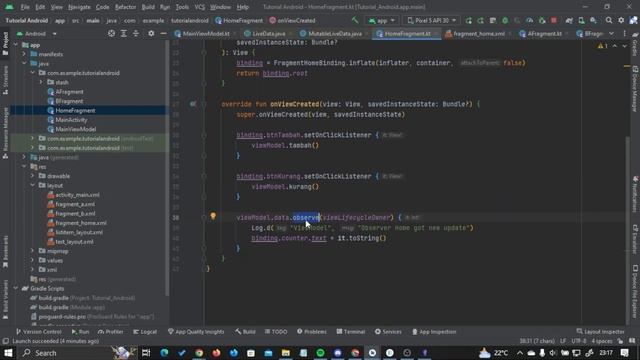Viewport: 640px width, 360px height.
Task: Click the Spotify icon in taskbar
Action: tap(320, 353)
